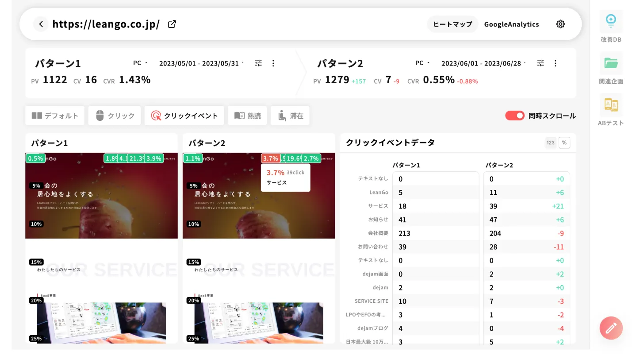644x363 pixels.
Task: Open the GoogleAnalytics tab
Action: coord(511,24)
